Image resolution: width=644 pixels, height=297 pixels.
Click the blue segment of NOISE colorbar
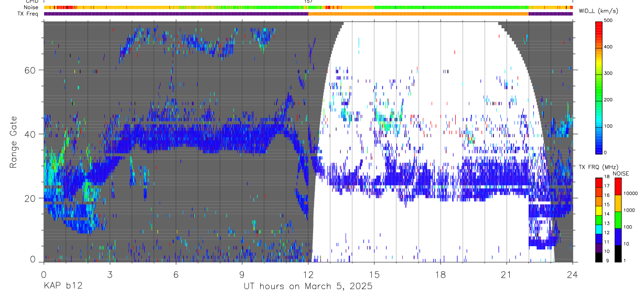pos(617,236)
